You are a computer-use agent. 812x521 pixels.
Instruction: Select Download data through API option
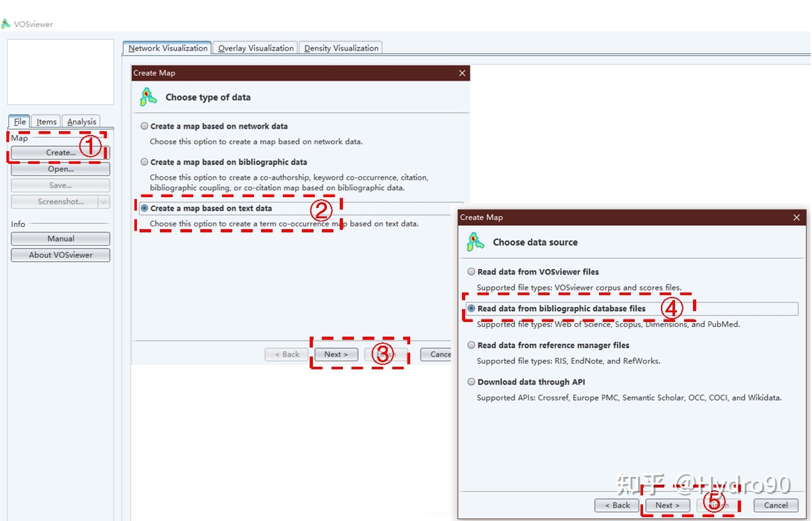click(x=472, y=381)
